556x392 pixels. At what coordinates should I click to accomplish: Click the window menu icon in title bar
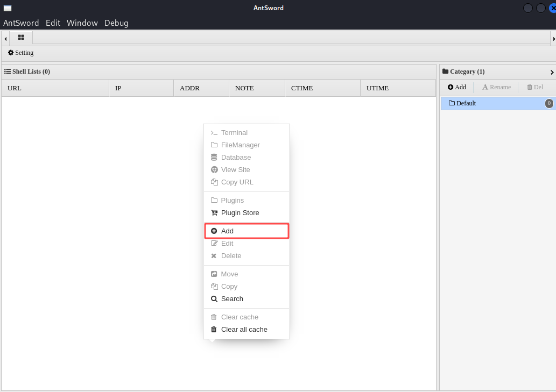(8, 8)
